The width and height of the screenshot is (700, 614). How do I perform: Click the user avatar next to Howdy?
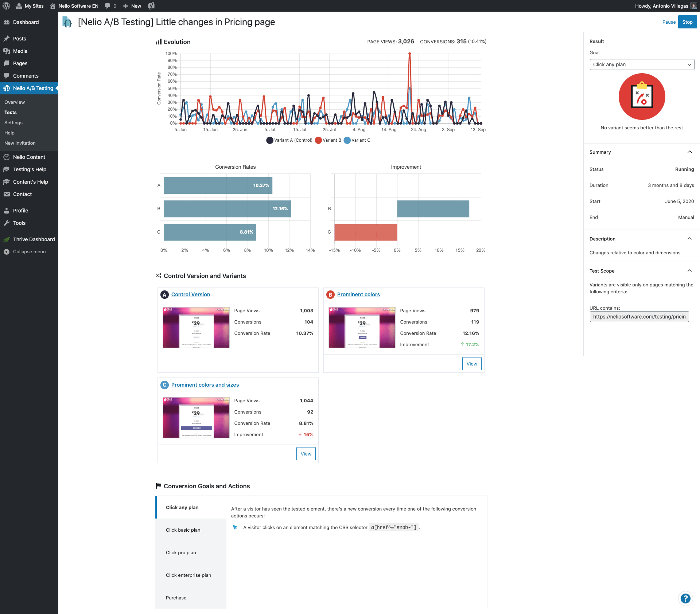pyautogui.click(x=693, y=6)
